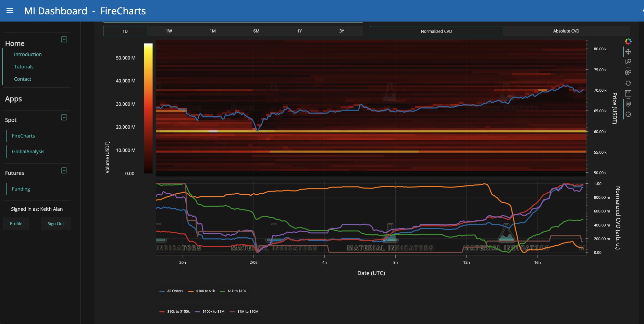This screenshot has height=324, width=644.
Task: Select the Pan tool in chart toolbar
Action: point(628,52)
